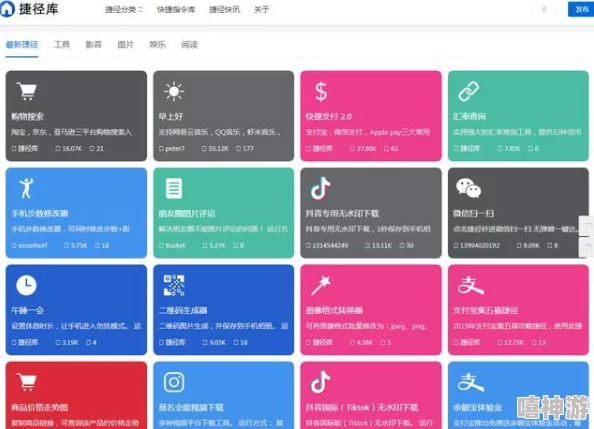Click the walking figure icon on 手机步数修改器
594x429 pixels.
pyautogui.click(x=27, y=188)
